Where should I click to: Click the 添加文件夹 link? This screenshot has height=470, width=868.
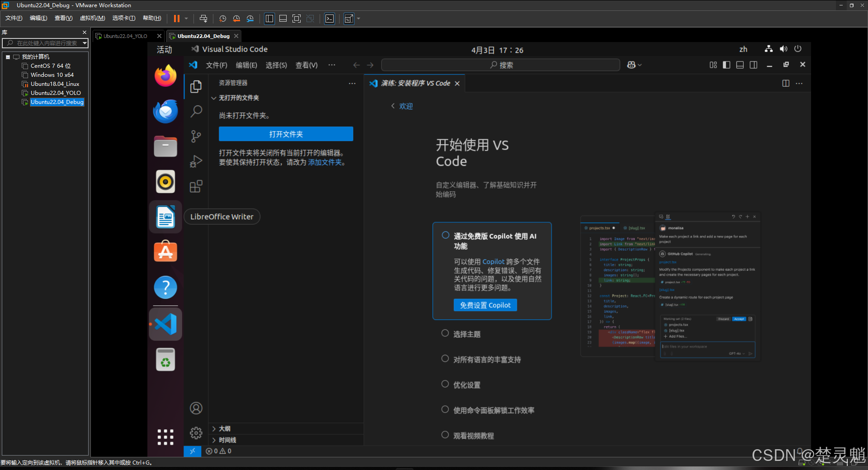(x=325, y=162)
